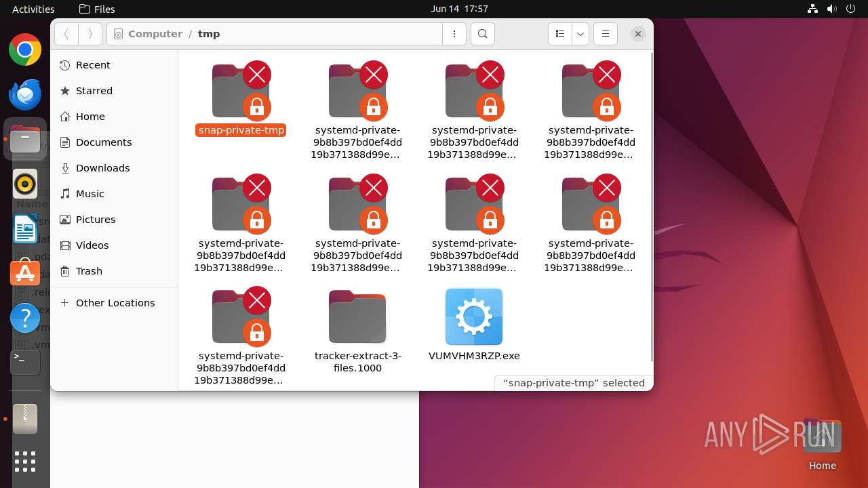Show Applications grid
Viewport: 868px width, 488px height.
point(25,462)
